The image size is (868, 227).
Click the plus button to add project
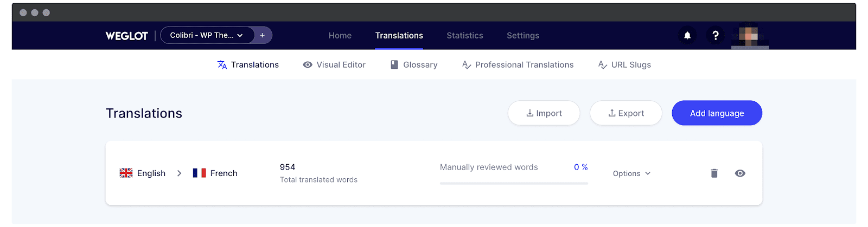pyautogui.click(x=263, y=35)
